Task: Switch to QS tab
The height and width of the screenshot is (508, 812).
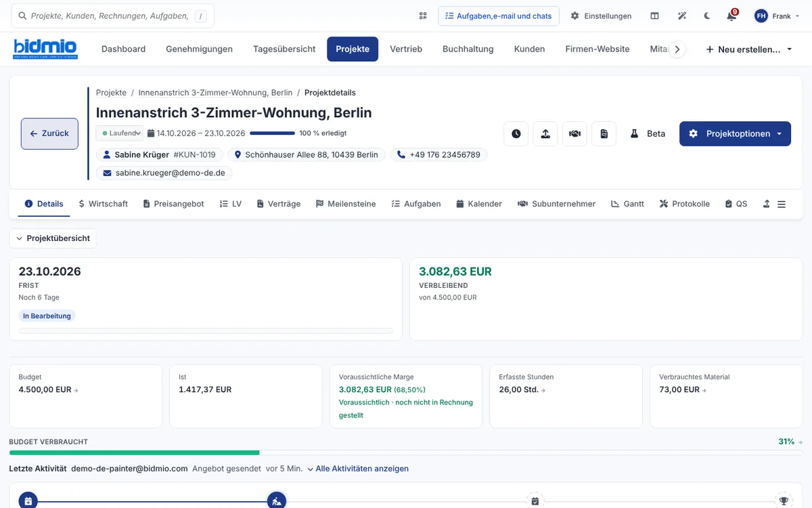Action: coord(736,204)
